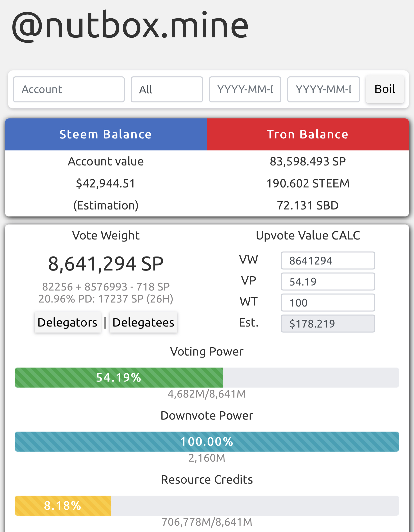Click the (Estimation) label

click(x=106, y=205)
